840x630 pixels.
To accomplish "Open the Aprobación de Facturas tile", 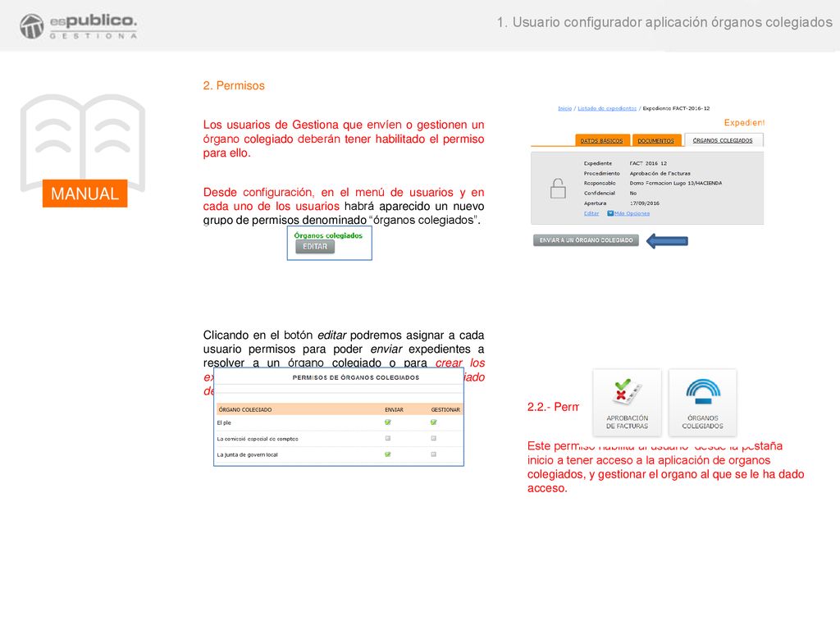I will [627, 403].
